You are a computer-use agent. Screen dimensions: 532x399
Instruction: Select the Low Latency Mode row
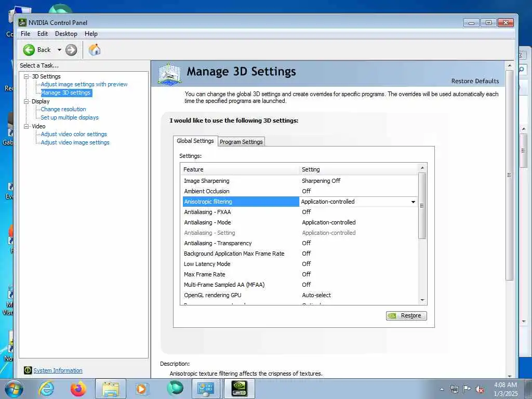point(300,264)
